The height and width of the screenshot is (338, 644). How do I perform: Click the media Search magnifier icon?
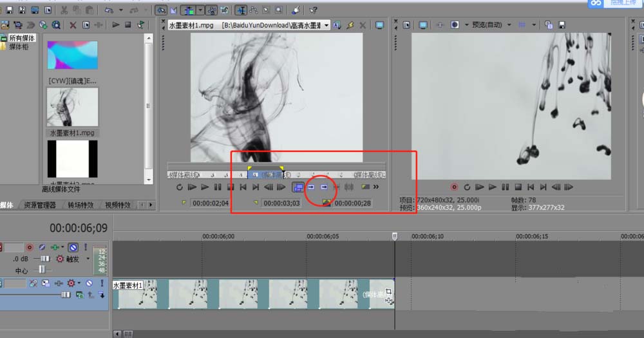click(56, 25)
